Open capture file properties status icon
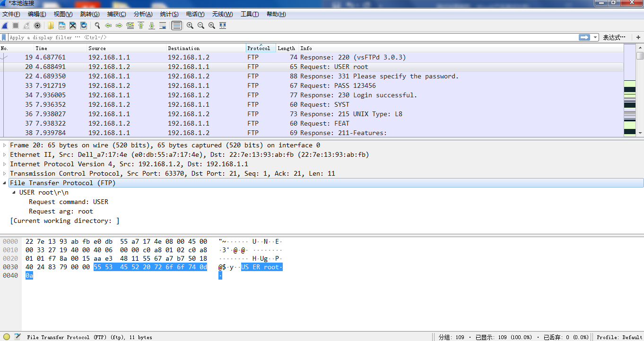 [17, 337]
